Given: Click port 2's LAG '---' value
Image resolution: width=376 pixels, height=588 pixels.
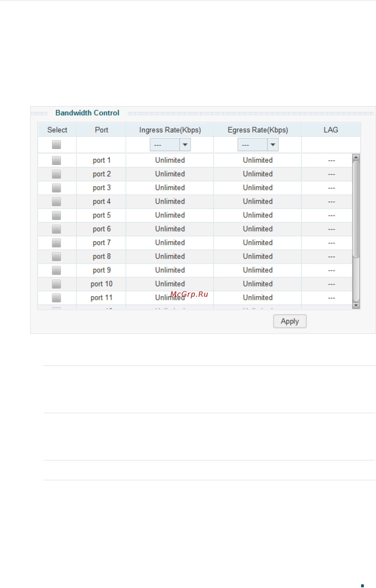Looking at the screenshot, I should click(331, 175).
